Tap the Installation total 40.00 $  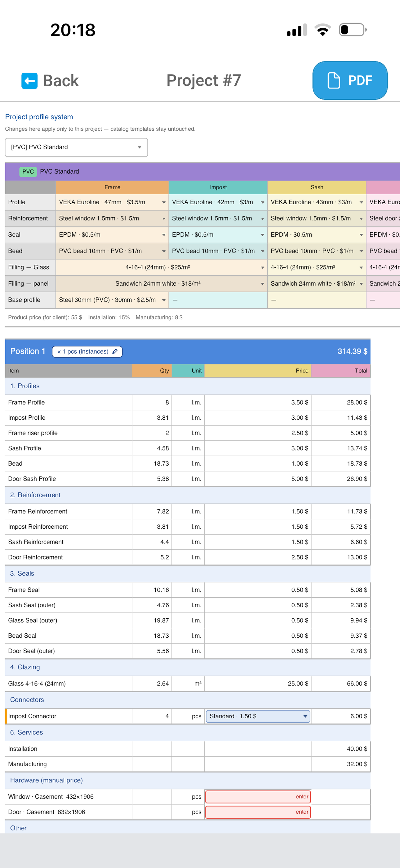357,749
